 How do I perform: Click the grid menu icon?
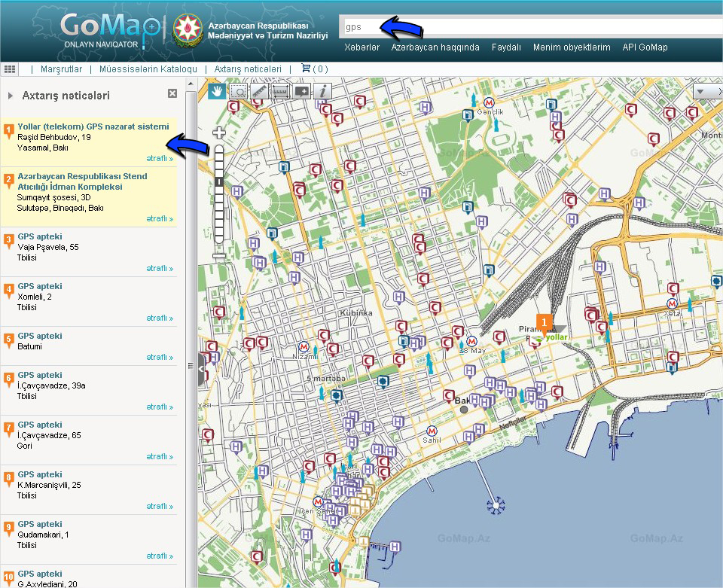click(10, 69)
